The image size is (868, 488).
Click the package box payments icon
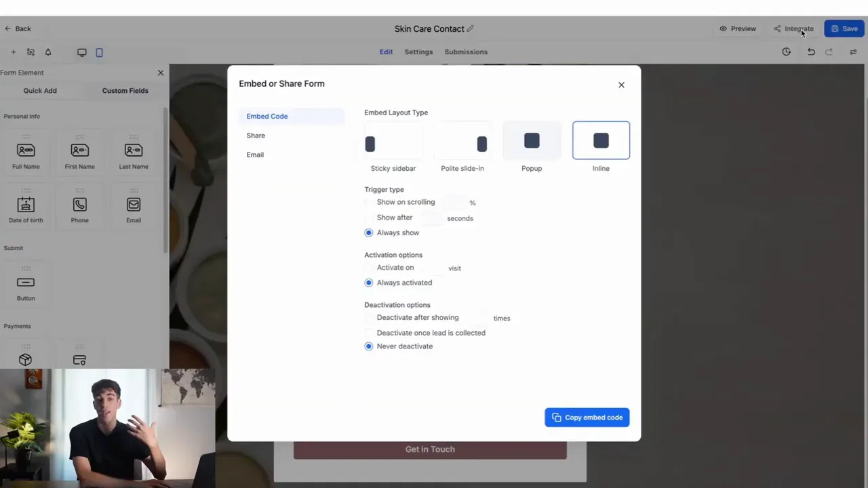(25, 360)
